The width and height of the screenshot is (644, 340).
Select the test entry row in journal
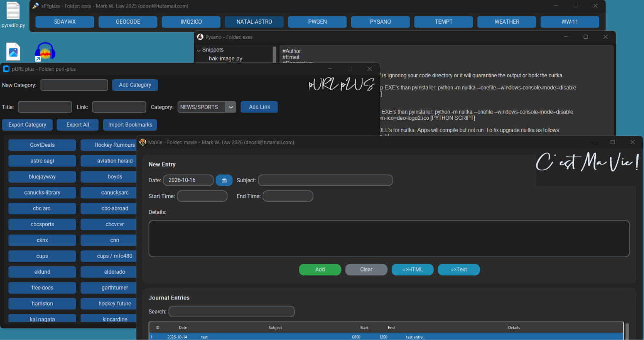tap(386, 337)
